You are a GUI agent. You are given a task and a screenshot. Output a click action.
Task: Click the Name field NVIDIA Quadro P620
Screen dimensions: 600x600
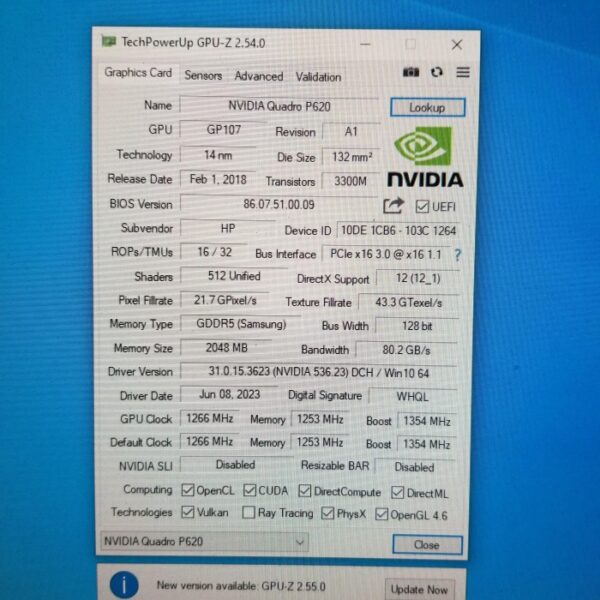(279, 106)
